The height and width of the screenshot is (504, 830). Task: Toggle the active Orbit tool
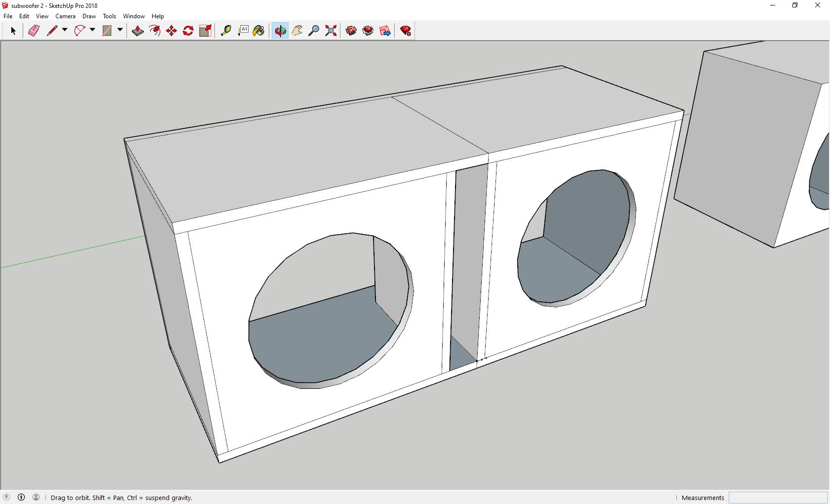[x=280, y=31]
